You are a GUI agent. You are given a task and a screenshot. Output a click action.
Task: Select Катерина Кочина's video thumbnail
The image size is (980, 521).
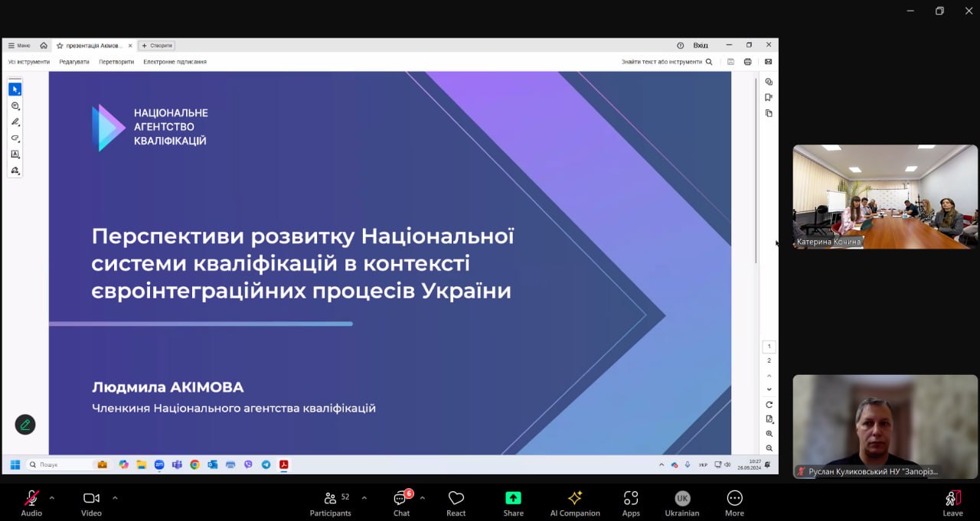pyautogui.click(x=885, y=197)
